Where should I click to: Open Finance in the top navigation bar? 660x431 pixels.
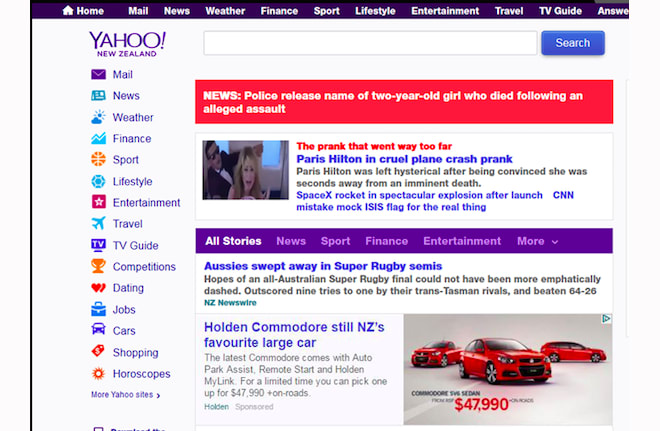pyautogui.click(x=279, y=11)
